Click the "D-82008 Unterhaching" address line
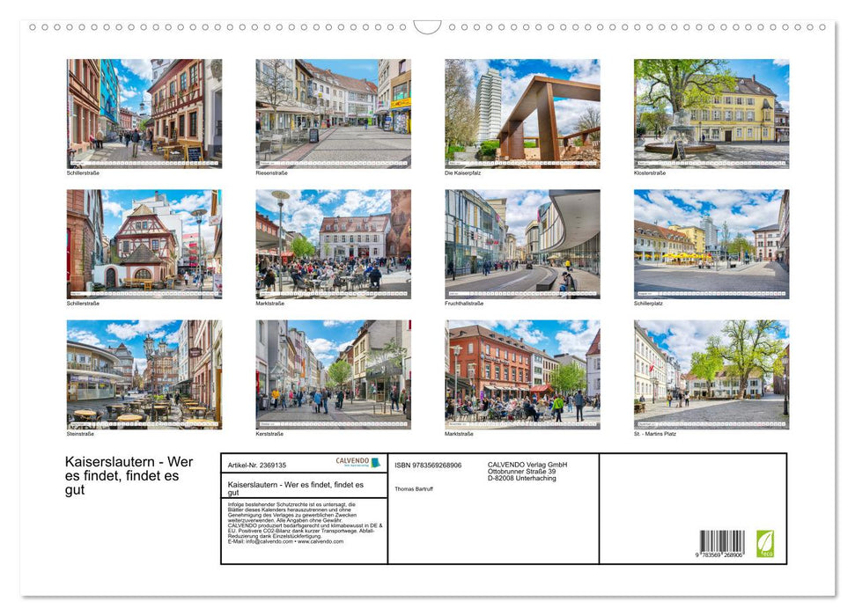 pos(522,478)
